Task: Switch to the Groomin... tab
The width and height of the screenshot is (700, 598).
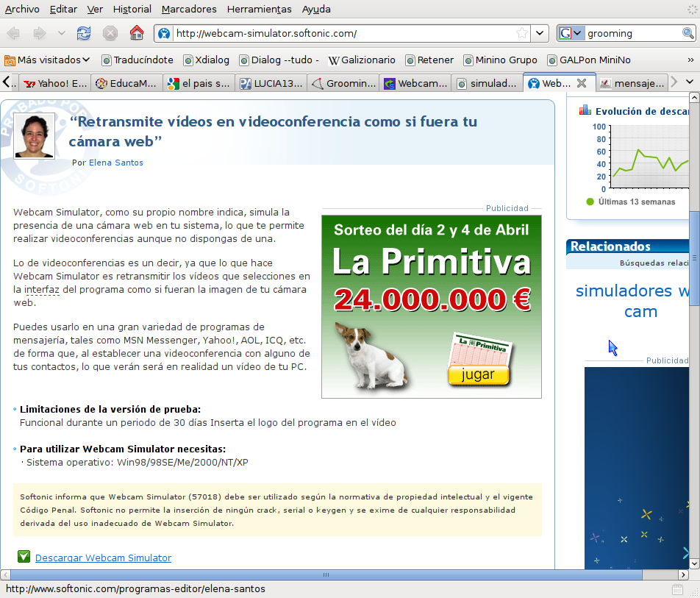Action: pos(343,83)
